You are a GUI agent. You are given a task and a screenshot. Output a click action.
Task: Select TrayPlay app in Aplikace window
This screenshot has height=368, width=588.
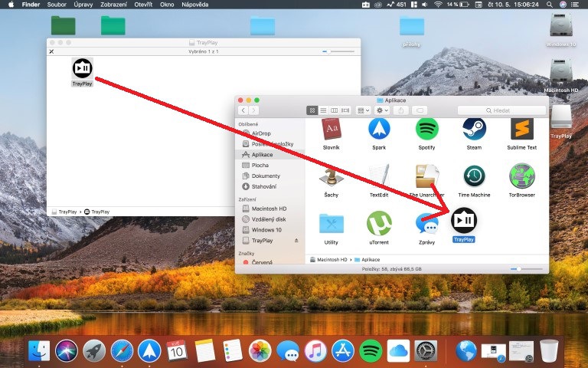point(464,221)
